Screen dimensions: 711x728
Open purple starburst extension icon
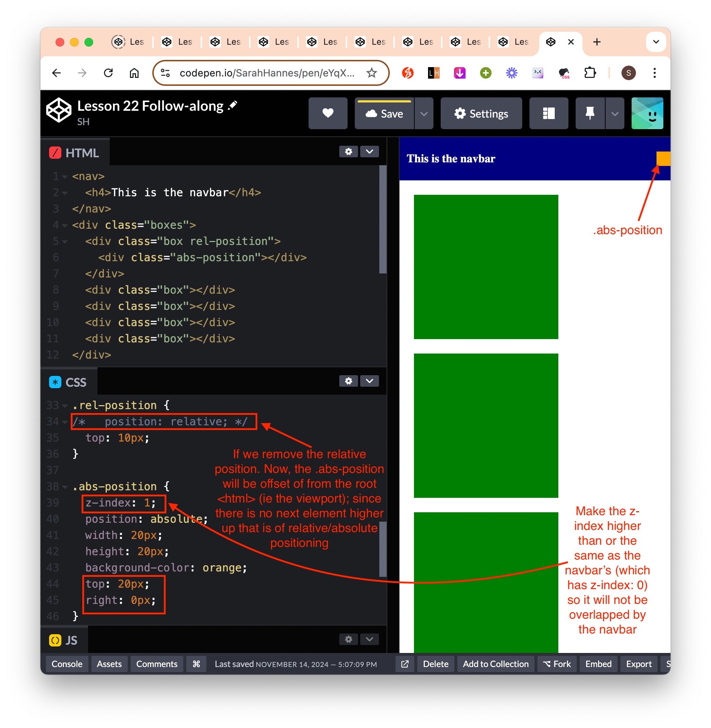pyautogui.click(x=511, y=73)
